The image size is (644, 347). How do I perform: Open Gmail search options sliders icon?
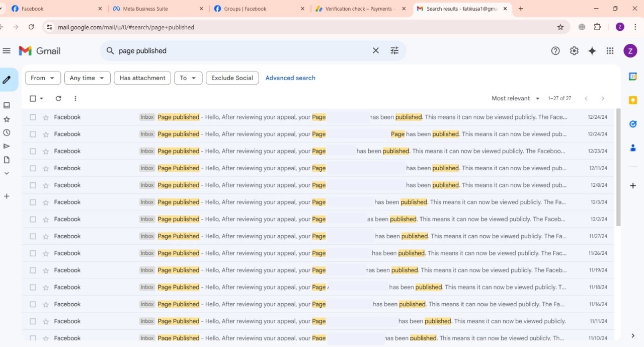[394, 51]
